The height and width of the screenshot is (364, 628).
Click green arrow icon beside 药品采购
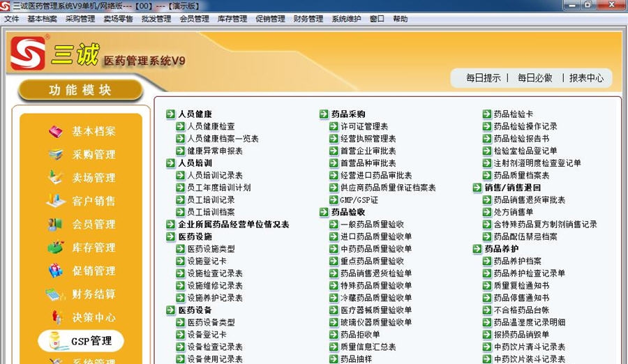click(x=324, y=114)
